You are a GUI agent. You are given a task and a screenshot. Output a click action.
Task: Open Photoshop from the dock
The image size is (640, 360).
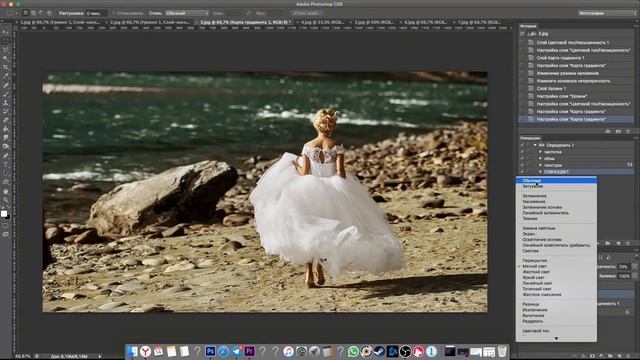(x=210, y=351)
